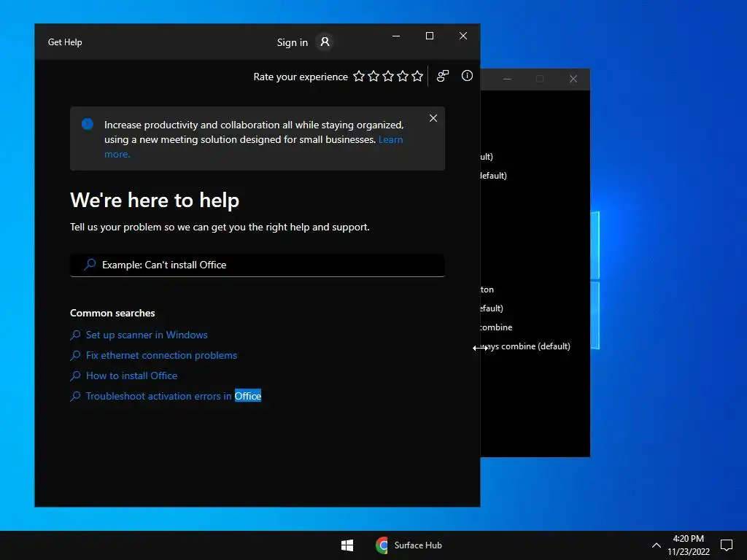Open Surface Hub Chrome taskbar item
This screenshot has height=560, width=747.
(x=409, y=545)
